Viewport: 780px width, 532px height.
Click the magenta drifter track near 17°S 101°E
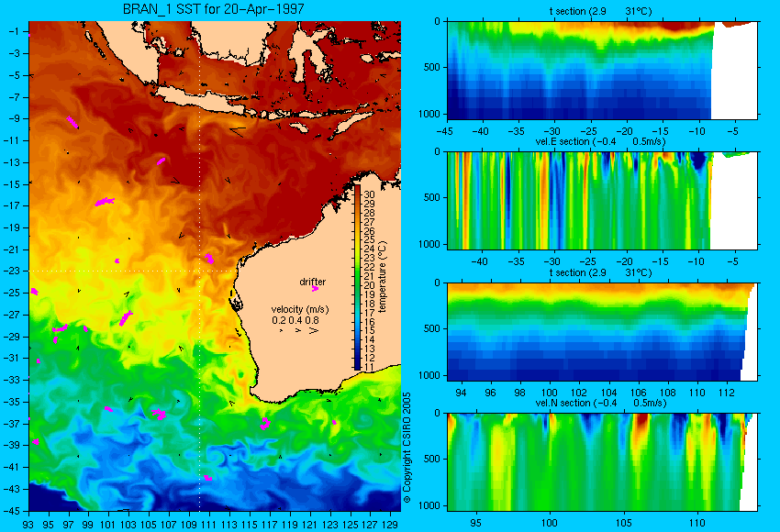click(x=105, y=202)
